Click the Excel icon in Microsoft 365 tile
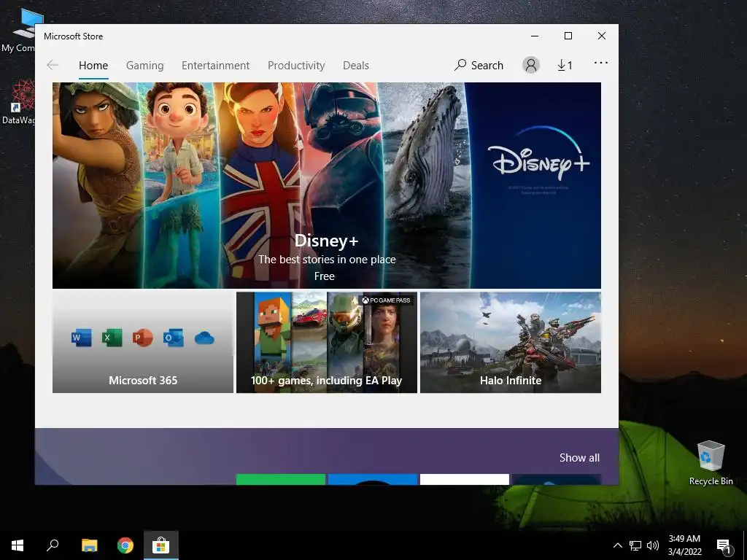 coord(112,338)
